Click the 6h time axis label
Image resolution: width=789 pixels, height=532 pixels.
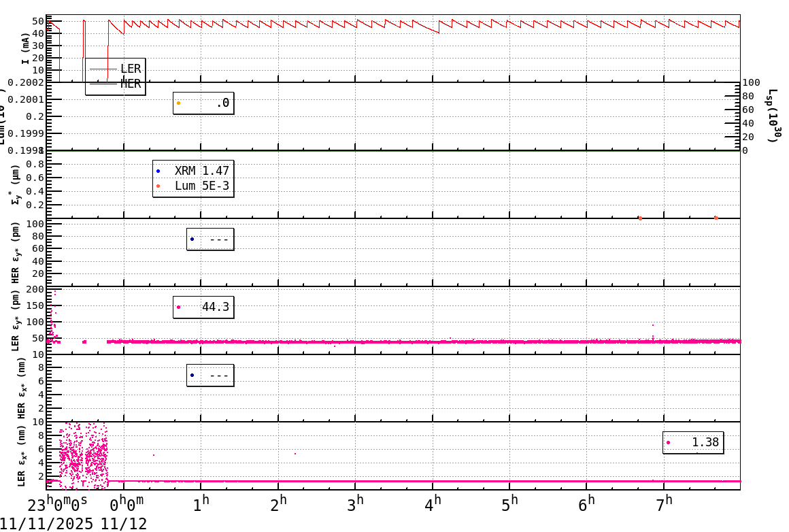(x=587, y=504)
